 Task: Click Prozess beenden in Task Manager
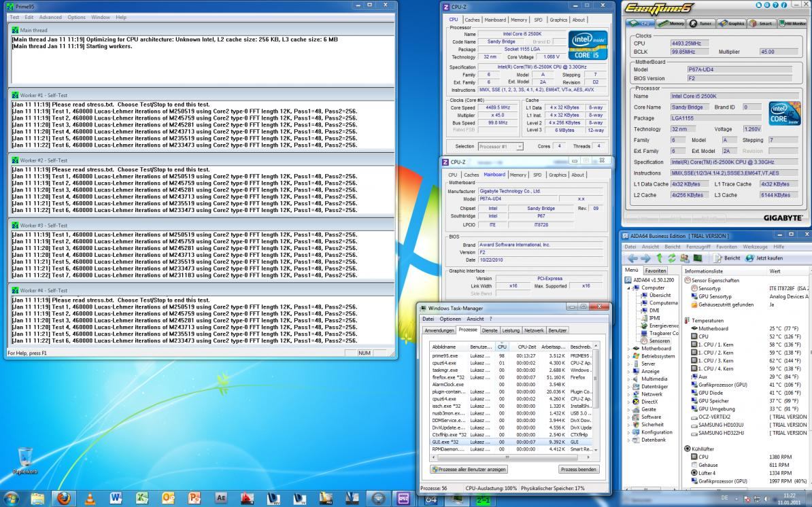coord(579,469)
